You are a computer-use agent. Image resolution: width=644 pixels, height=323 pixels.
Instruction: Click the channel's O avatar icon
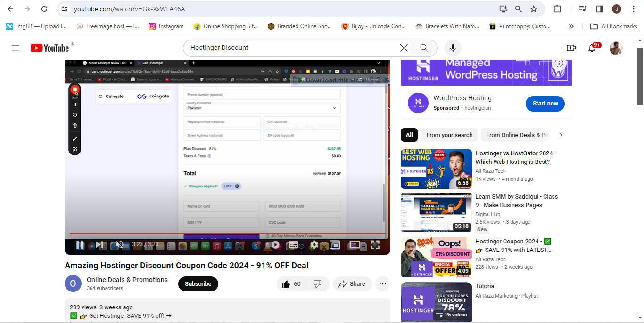pyautogui.click(x=73, y=283)
